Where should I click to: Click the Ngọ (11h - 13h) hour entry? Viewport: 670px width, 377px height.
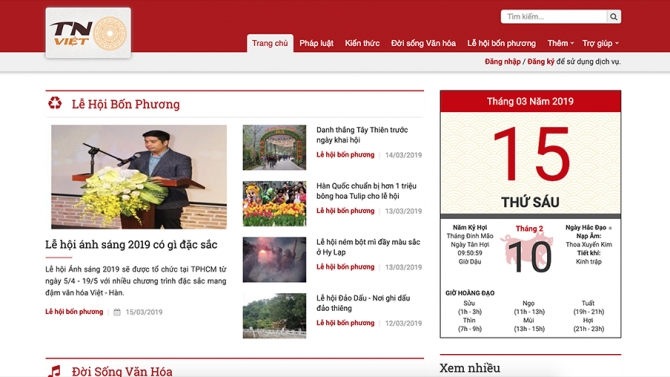(529, 307)
